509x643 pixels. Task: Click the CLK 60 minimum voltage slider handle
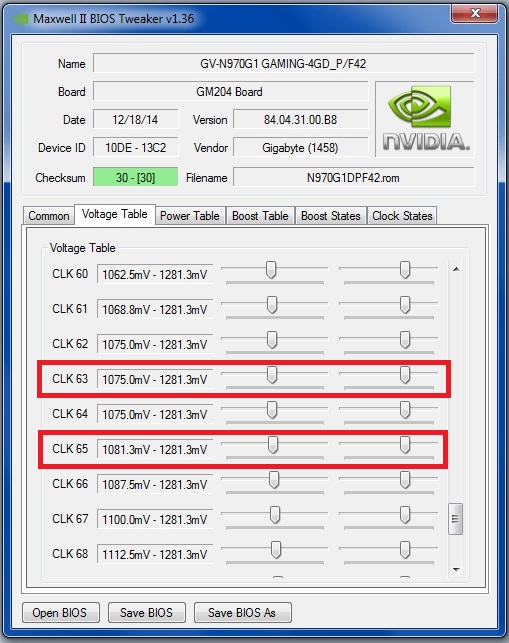click(x=271, y=270)
